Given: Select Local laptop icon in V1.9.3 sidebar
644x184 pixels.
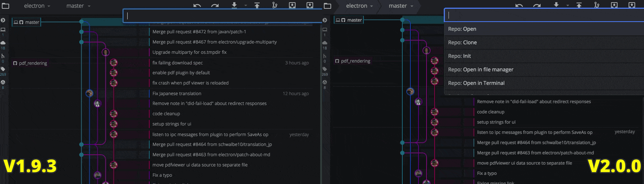Looking at the screenshot, I should coord(3,30).
